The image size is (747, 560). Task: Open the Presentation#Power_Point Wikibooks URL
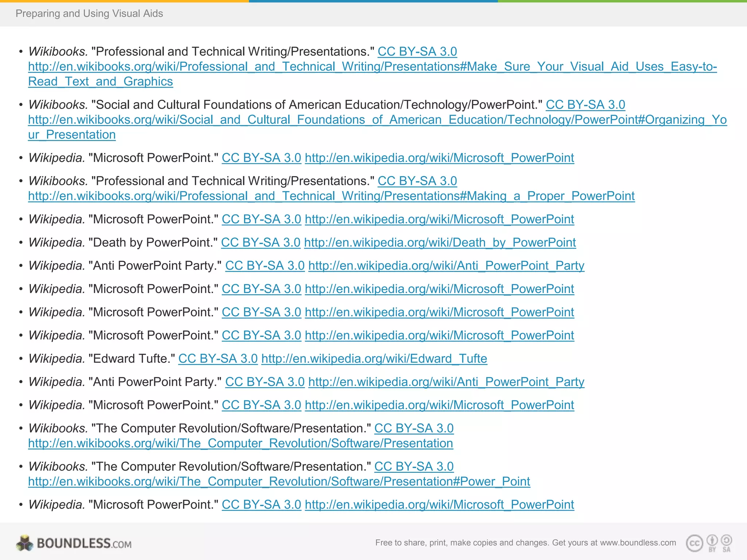pyautogui.click(x=279, y=482)
